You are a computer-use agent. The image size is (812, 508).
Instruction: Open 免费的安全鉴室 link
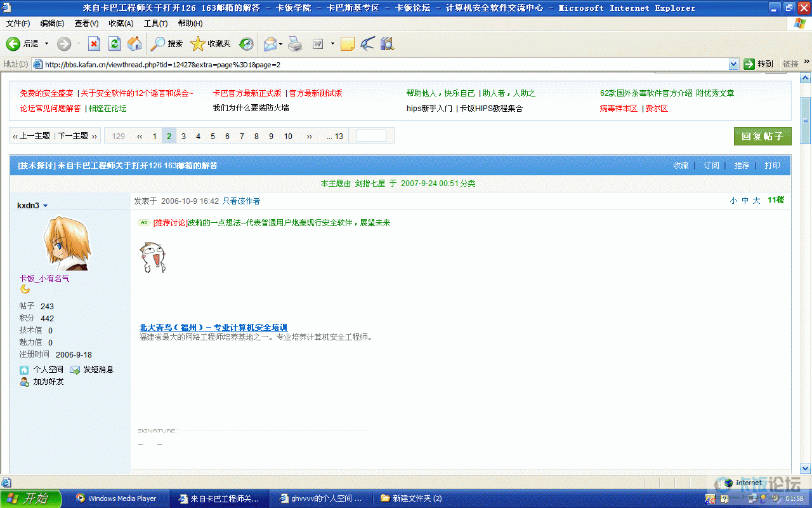(x=46, y=93)
